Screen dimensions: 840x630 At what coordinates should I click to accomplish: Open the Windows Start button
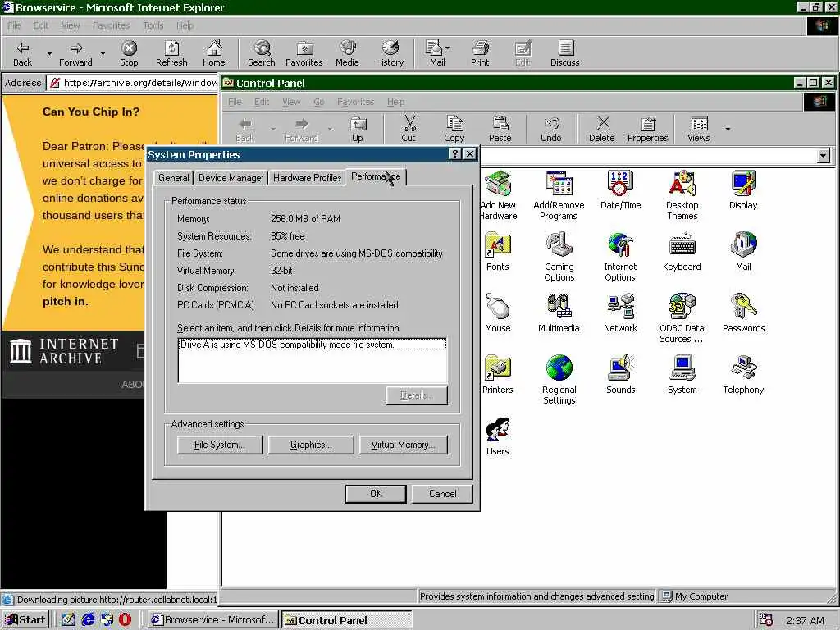[25, 620]
